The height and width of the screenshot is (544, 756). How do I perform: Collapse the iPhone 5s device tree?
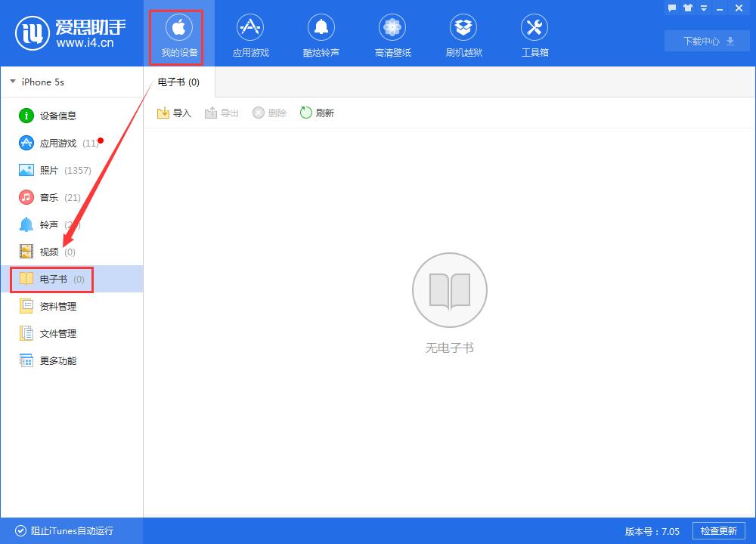tap(13, 82)
